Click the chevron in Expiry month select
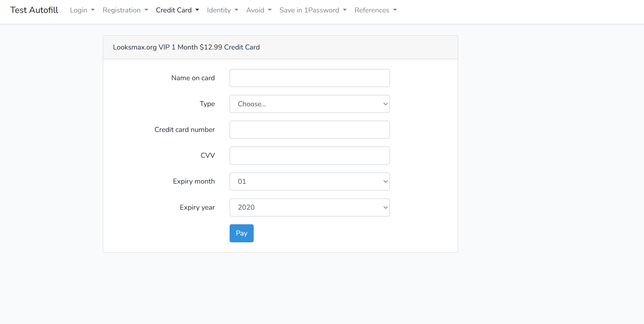Screen dimensions: 644x324 [385, 181]
